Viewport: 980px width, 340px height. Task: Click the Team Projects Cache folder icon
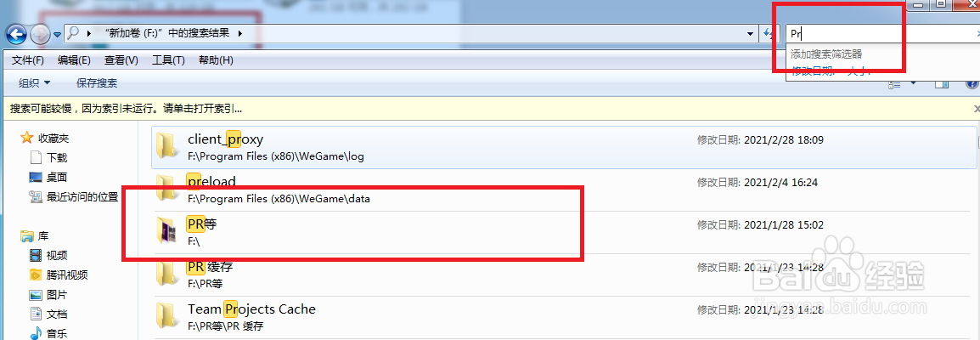pyautogui.click(x=167, y=317)
